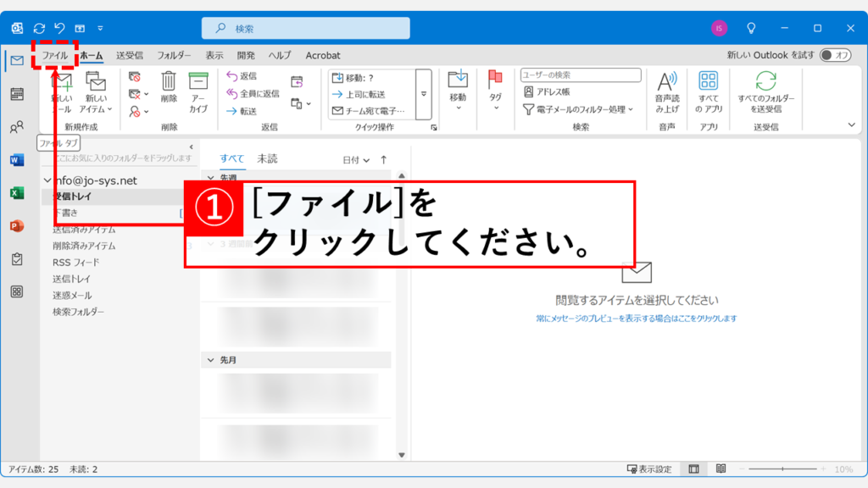Collapse the folder pane chevron
The image size is (868, 488).
pyautogui.click(x=191, y=147)
